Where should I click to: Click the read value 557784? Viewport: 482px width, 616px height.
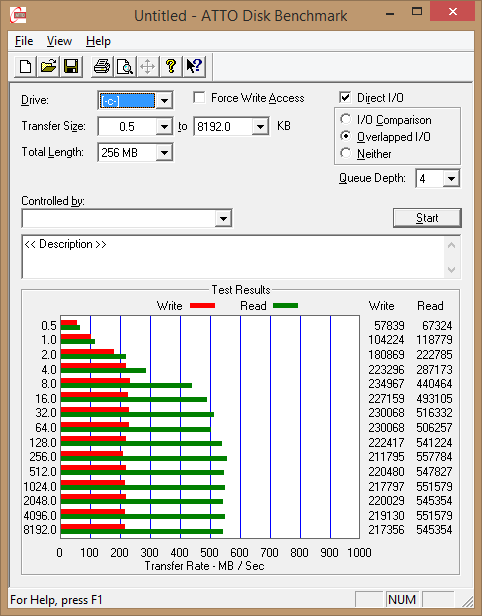coord(434,456)
